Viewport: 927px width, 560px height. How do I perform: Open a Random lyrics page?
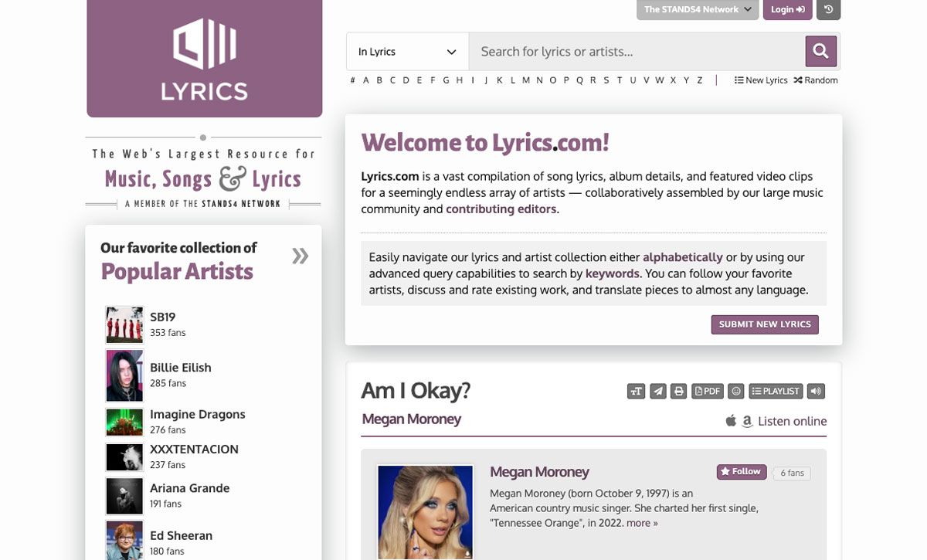pyautogui.click(x=816, y=80)
